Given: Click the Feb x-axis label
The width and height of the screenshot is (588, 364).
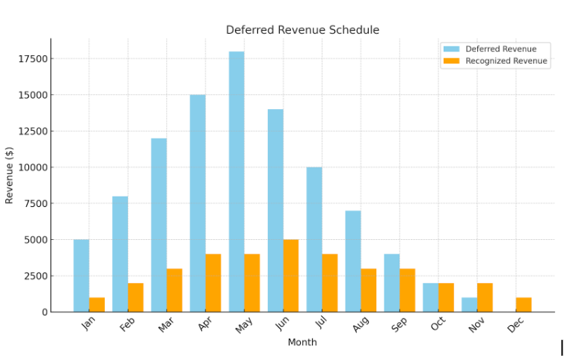Looking at the screenshot, I should [127, 324].
